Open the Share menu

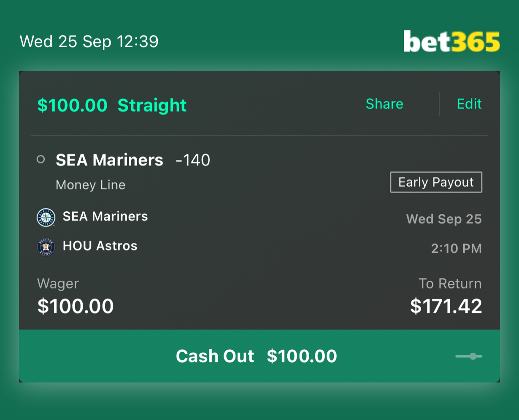384,104
